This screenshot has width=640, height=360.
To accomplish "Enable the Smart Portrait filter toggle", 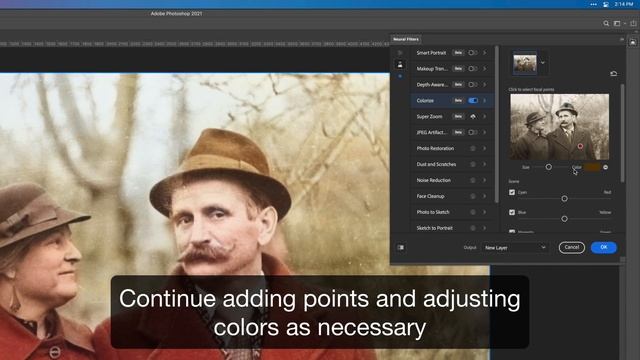I will [473, 53].
